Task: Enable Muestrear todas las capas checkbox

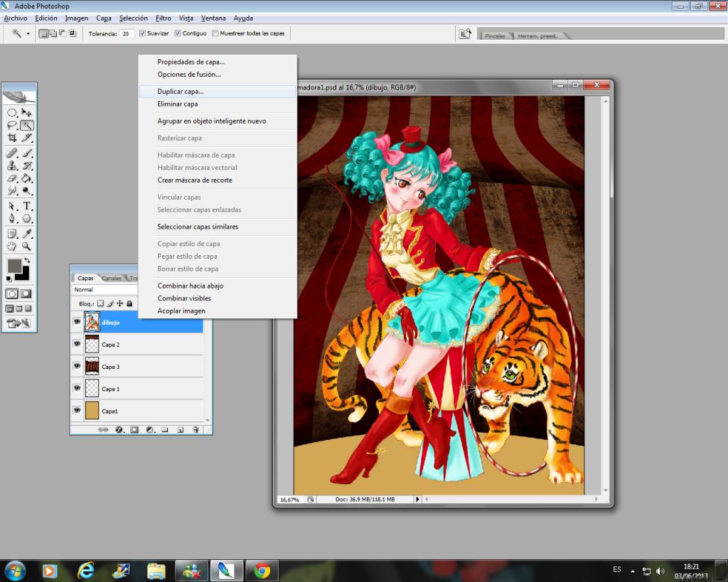Action: 215,33
